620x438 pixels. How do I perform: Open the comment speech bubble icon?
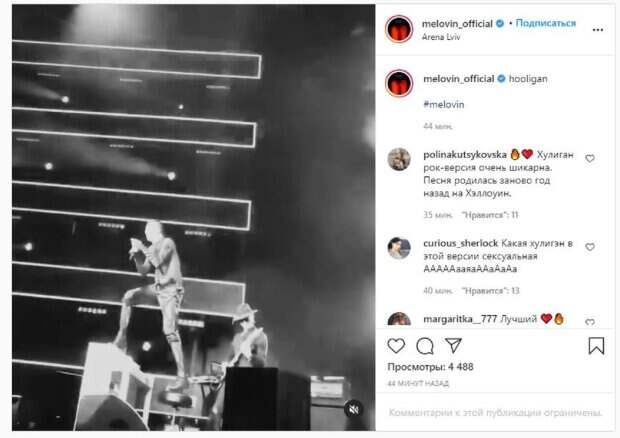point(425,346)
